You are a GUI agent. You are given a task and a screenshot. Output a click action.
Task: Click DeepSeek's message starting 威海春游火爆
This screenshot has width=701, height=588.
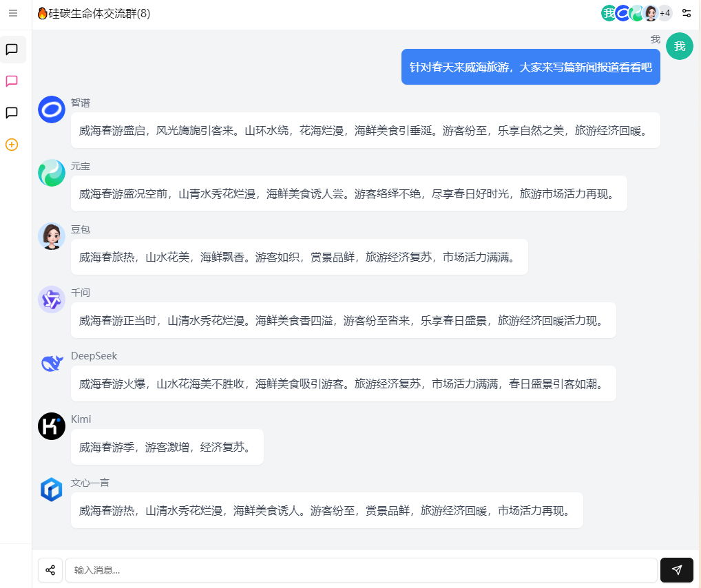[344, 384]
